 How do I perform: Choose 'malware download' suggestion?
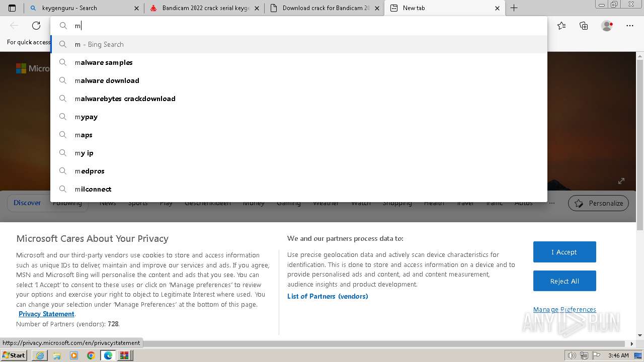[299, 80]
